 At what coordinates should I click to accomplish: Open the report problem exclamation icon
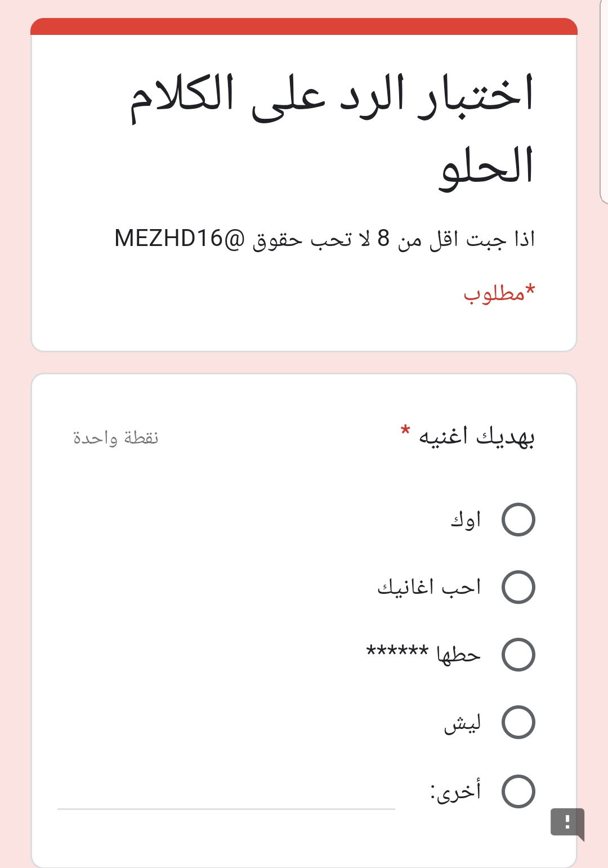pos(567,822)
